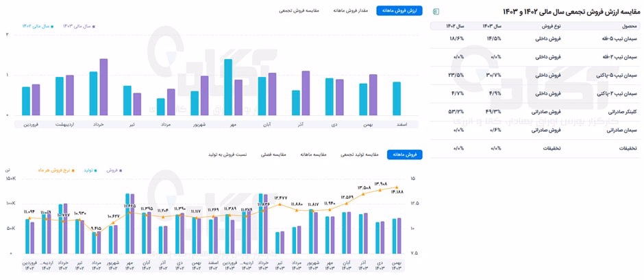The height and width of the screenshot is (280, 644).
Task: Click the ۱۲.۴۷۷ data label in lower chart
Action: click(280, 197)
